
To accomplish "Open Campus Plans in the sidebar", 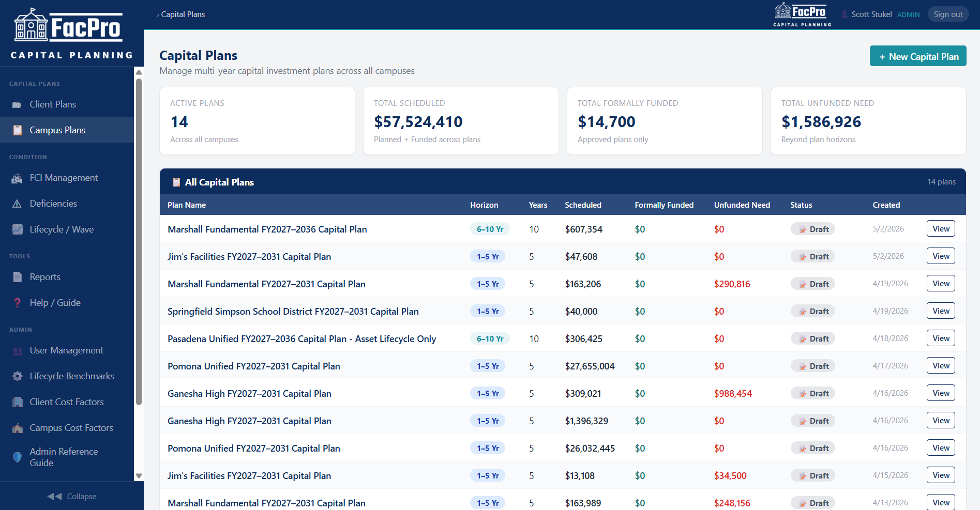I will click(x=67, y=130).
